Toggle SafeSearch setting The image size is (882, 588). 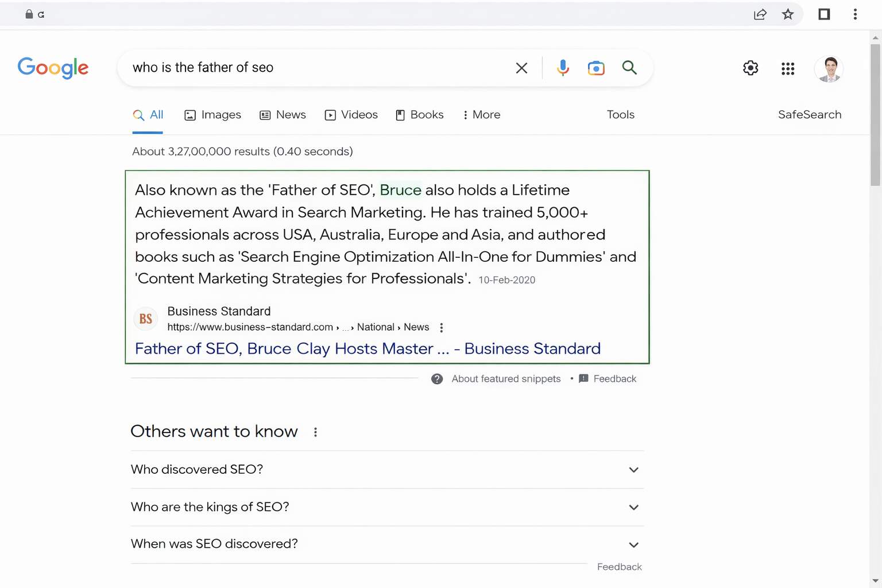tap(810, 115)
